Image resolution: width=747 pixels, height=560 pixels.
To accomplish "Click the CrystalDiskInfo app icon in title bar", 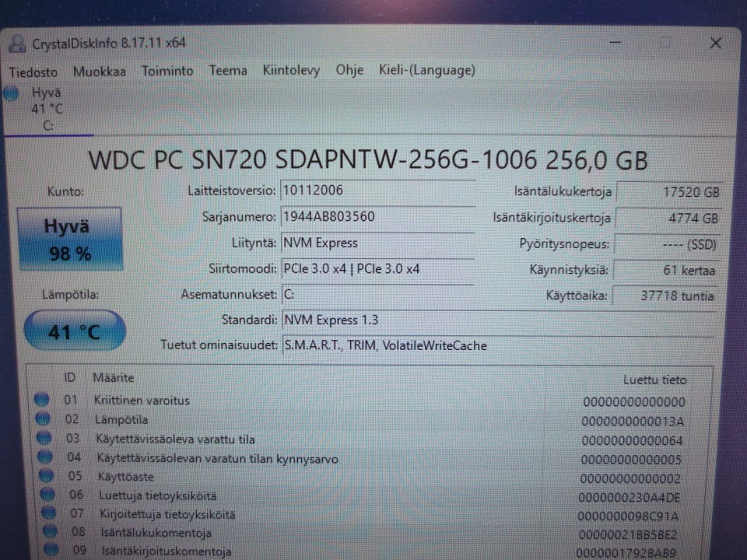I will click(17, 44).
